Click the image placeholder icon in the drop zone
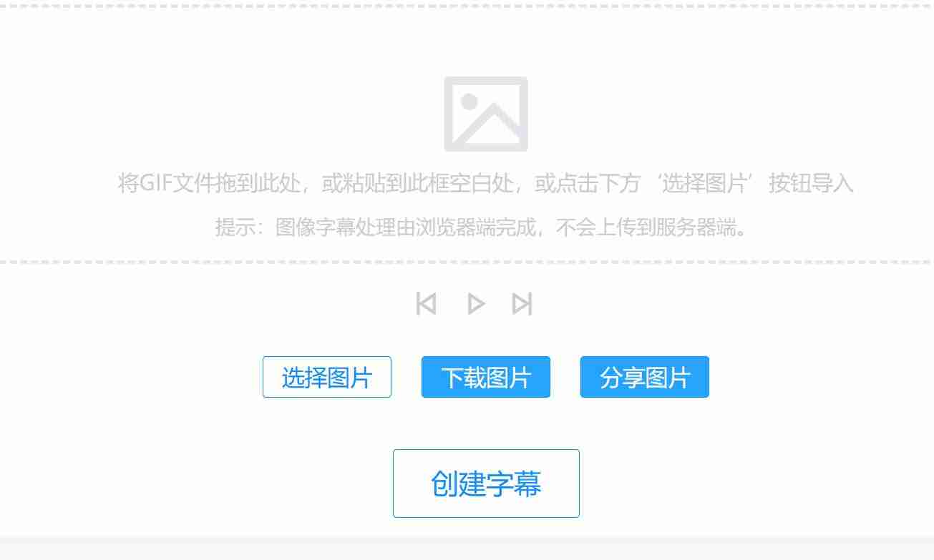 click(486, 114)
